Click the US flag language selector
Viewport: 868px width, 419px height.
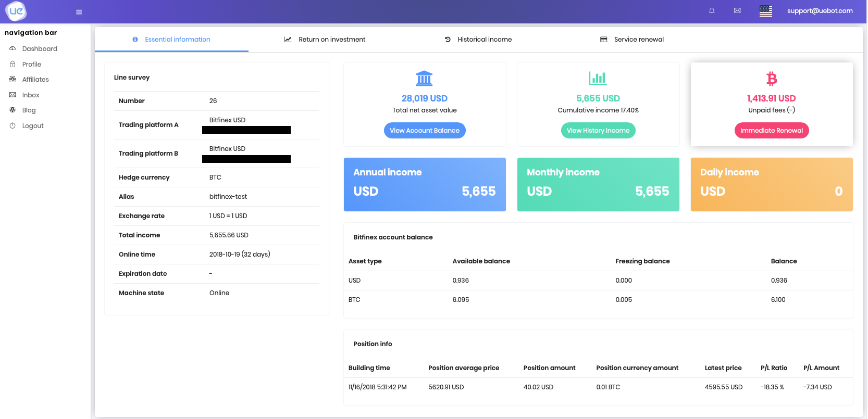[x=766, y=11]
